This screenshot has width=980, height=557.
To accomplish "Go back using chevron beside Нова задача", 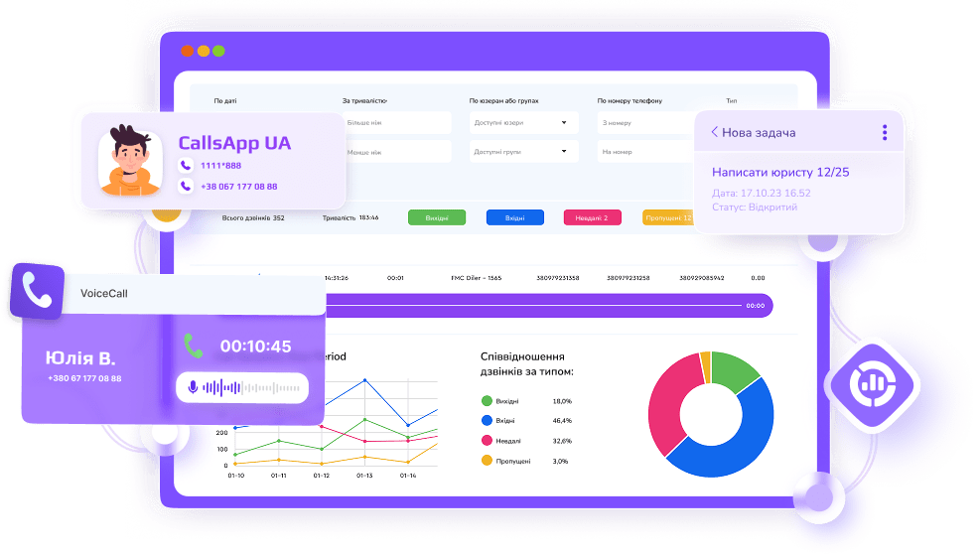I will 713,133.
